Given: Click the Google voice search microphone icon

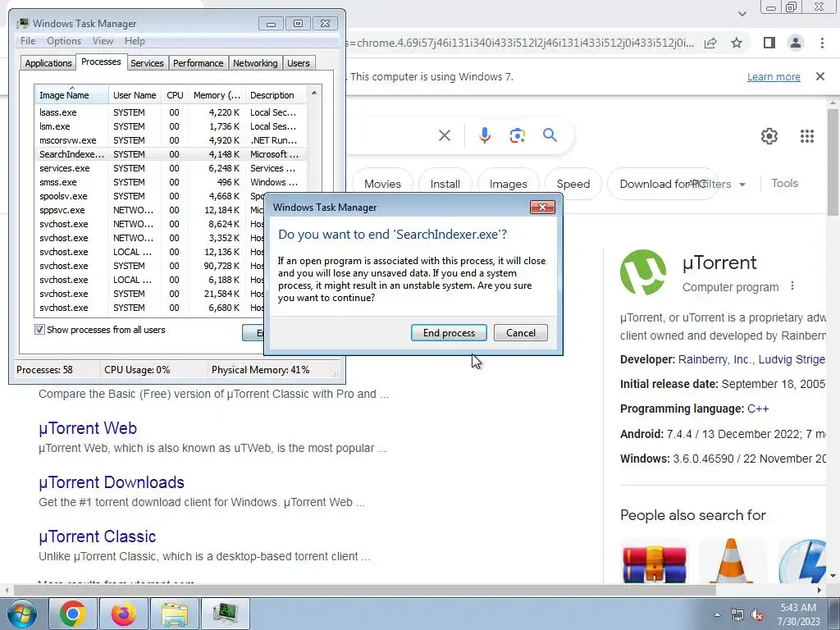Looking at the screenshot, I should 484,135.
